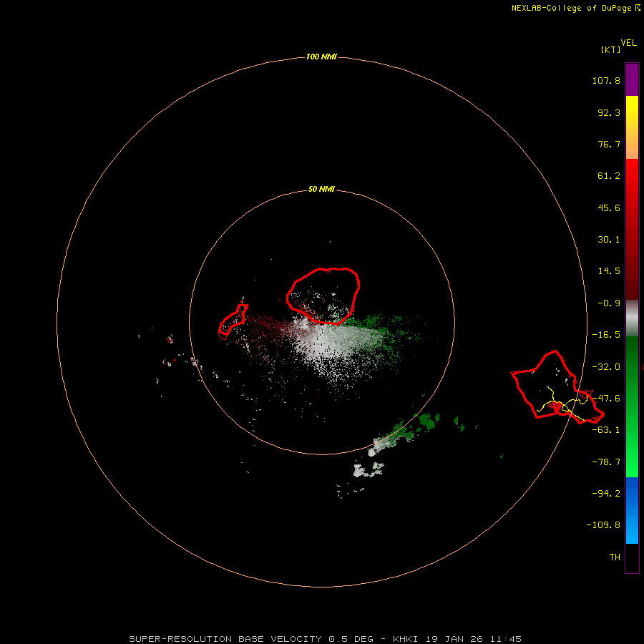Click the yellow-orange segment of the color bar
This screenshot has width=644, height=644.
(x=632, y=127)
